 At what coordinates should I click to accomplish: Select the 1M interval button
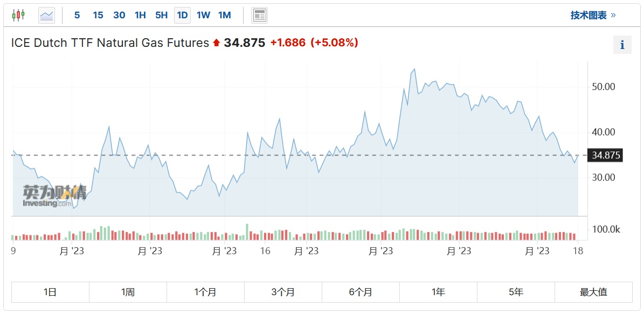click(225, 15)
